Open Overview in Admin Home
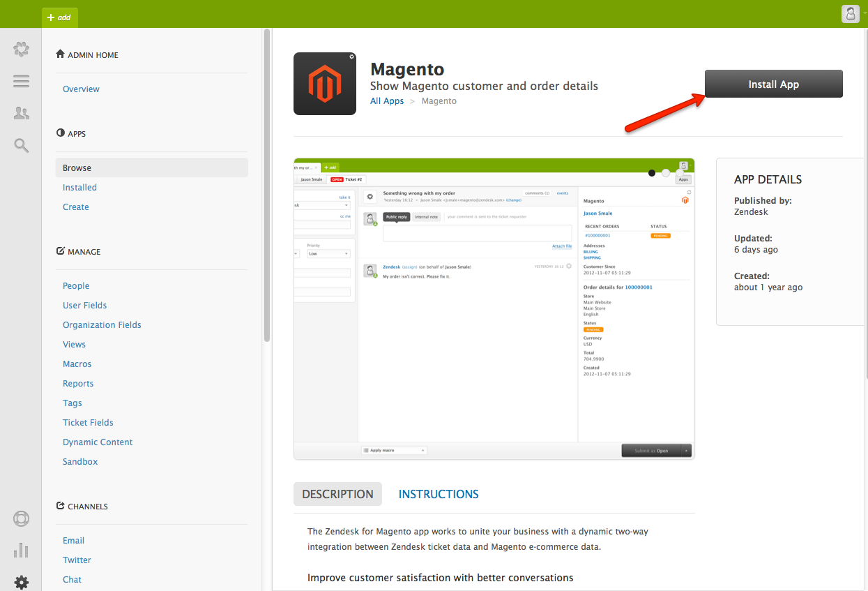 coord(81,89)
